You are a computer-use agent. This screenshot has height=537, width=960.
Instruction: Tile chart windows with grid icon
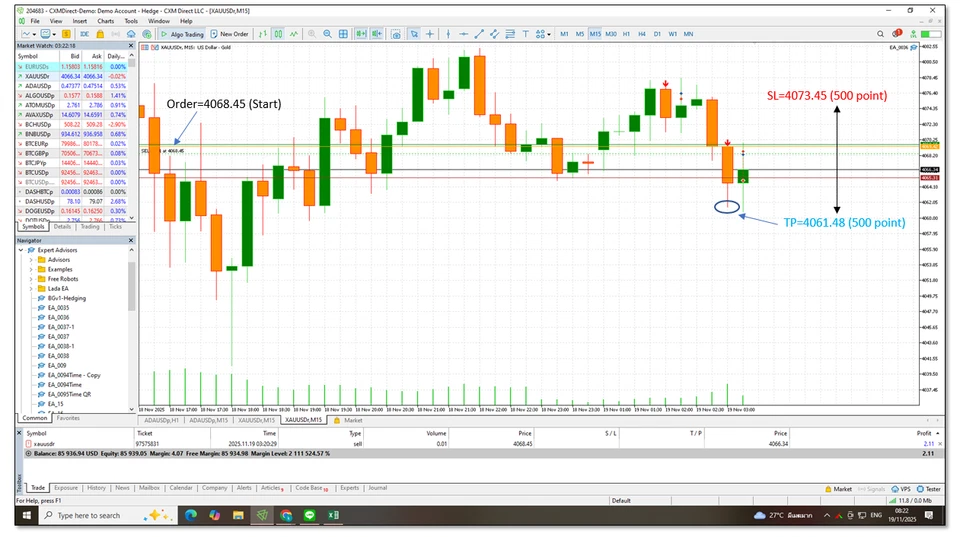(343, 34)
